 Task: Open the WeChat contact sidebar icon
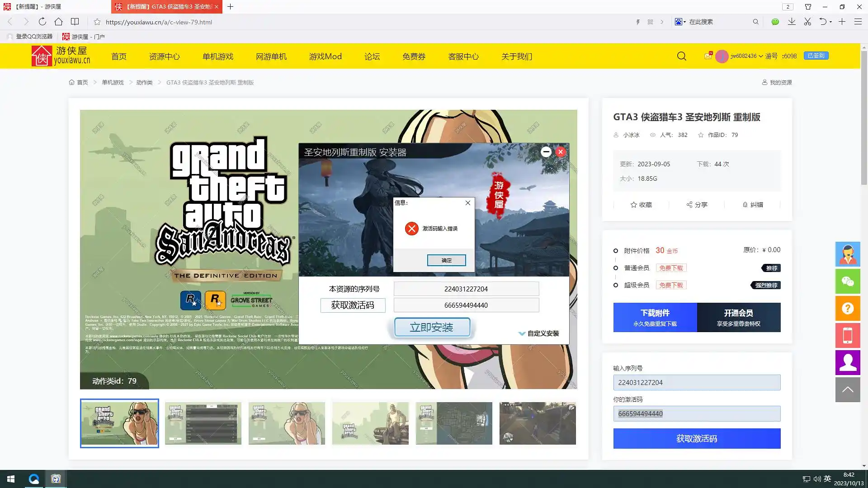tap(848, 282)
